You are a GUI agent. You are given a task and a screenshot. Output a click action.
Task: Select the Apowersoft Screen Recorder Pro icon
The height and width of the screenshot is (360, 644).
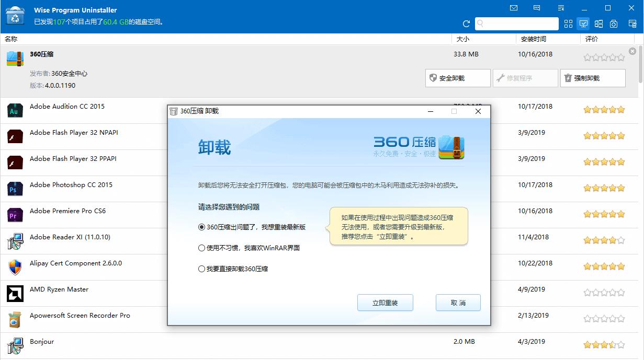(x=15, y=320)
